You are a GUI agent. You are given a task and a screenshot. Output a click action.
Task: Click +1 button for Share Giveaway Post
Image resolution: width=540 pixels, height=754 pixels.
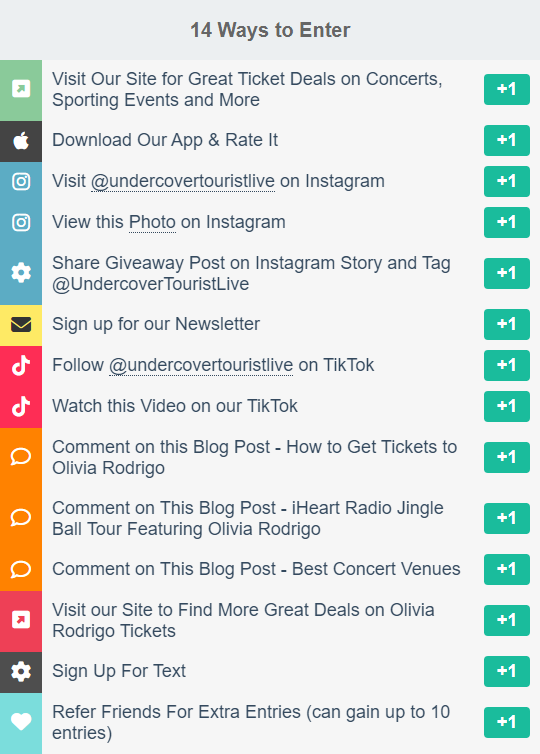507,274
